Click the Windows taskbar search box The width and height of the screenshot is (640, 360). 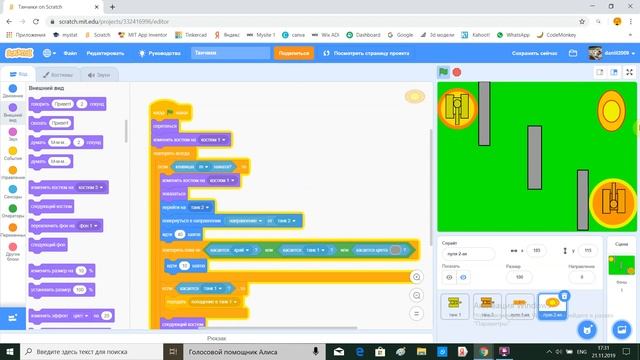[91, 351]
